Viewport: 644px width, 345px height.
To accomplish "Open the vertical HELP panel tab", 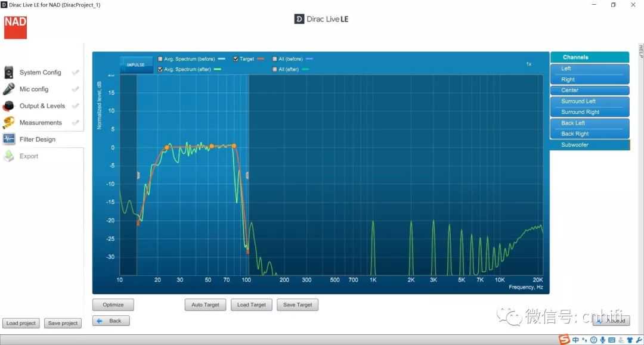I will point(641,51).
